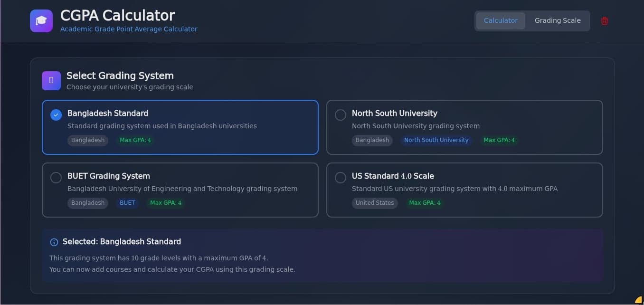This screenshot has height=305, width=644.
Task: Select the North South University radio button
Action: 340,114
